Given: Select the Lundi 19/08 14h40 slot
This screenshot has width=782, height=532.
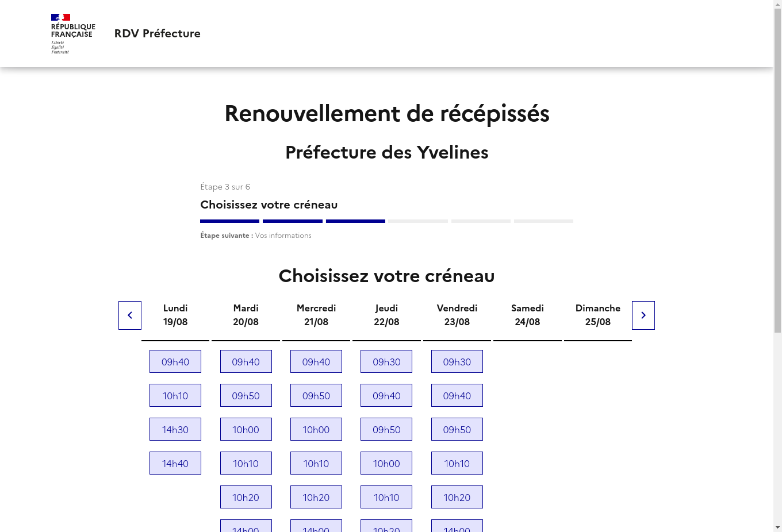Looking at the screenshot, I should pyautogui.click(x=175, y=463).
